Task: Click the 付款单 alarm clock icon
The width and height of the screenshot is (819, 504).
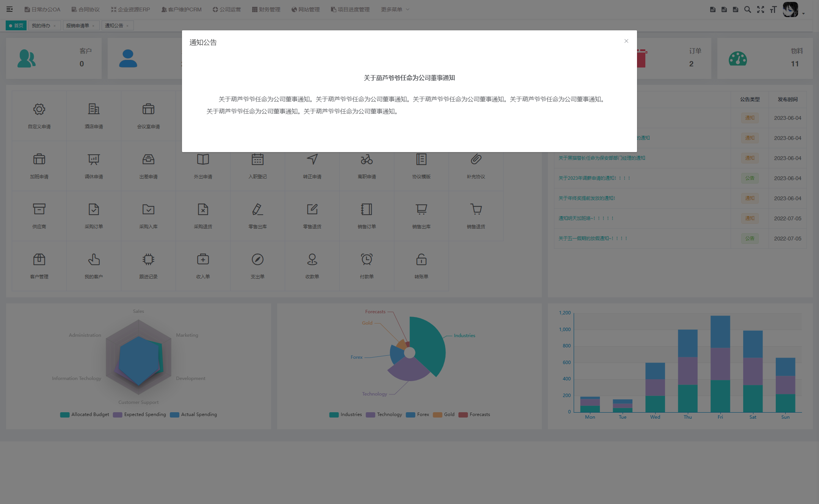Action: [367, 259]
